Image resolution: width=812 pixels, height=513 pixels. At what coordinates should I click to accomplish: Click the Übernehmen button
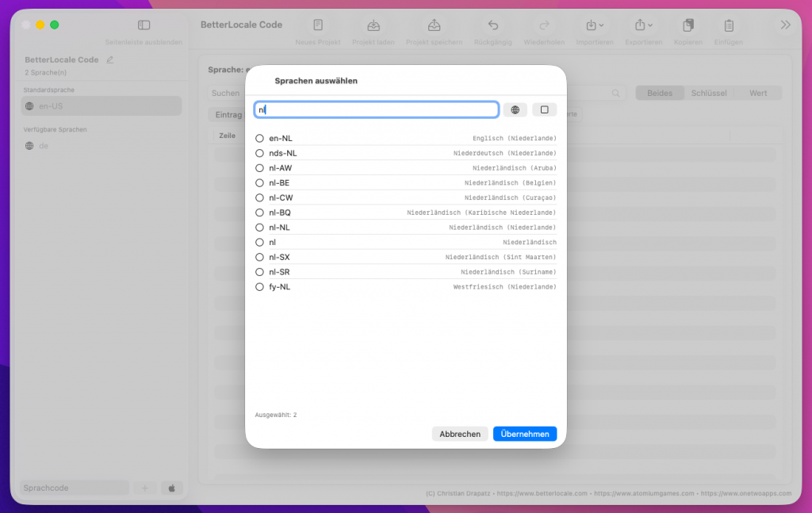(x=524, y=434)
